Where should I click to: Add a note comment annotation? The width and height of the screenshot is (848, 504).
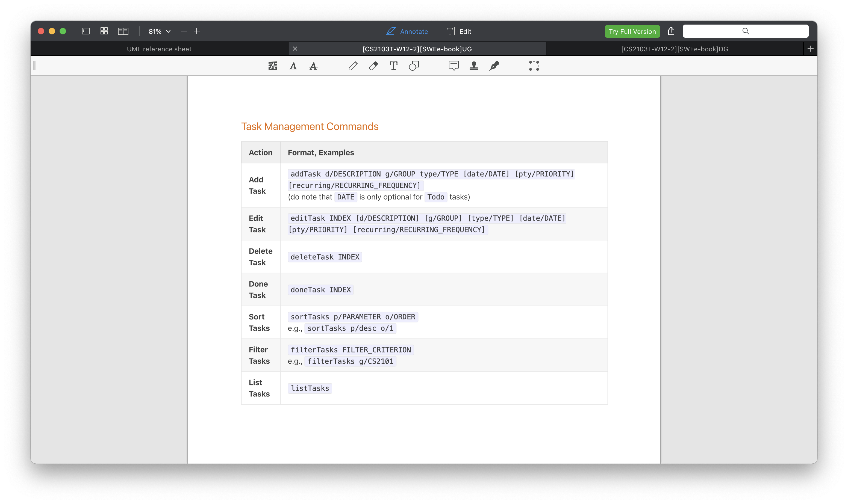click(454, 66)
